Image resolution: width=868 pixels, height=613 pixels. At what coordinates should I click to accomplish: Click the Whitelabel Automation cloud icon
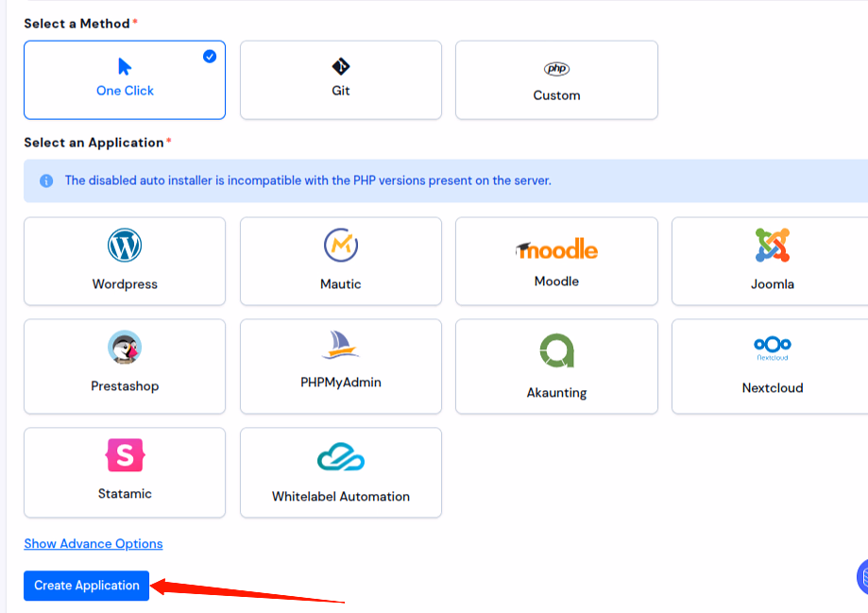[341, 457]
